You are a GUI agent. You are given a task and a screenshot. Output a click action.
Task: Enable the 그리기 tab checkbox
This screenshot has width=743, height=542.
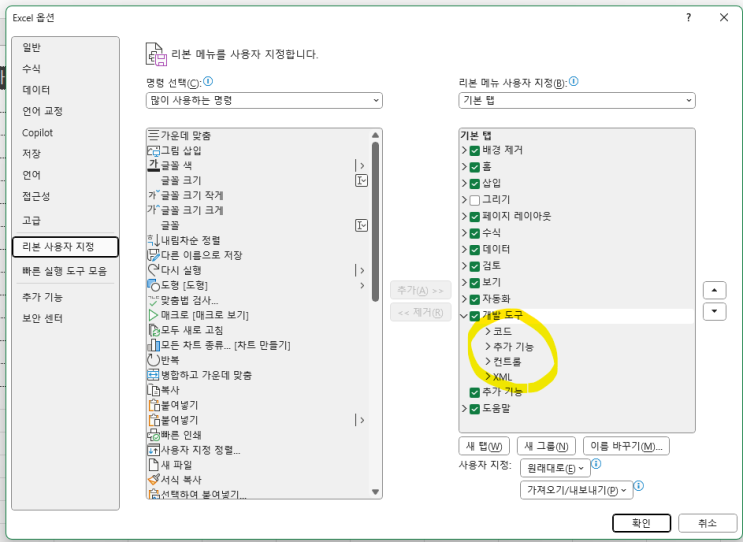[x=475, y=200]
